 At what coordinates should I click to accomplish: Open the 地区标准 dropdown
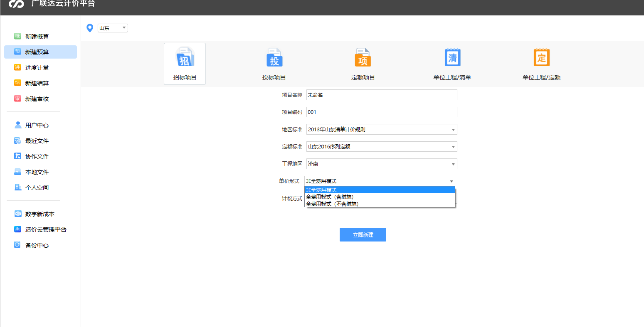tap(382, 129)
